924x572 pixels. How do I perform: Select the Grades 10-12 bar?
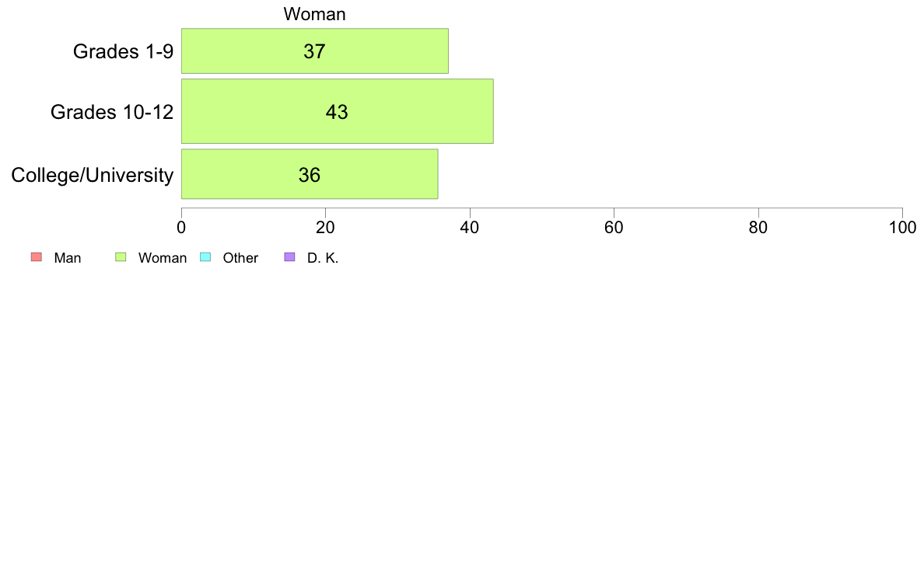tap(337, 111)
